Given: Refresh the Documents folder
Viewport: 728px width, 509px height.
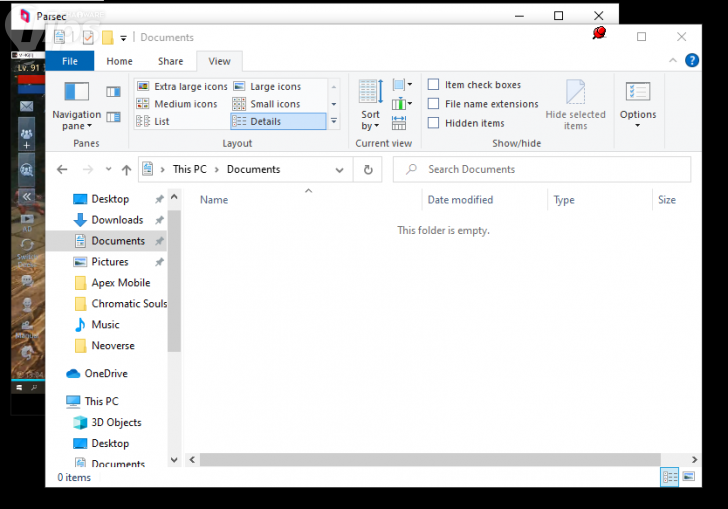Looking at the screenshot, I should pos(368,170).
